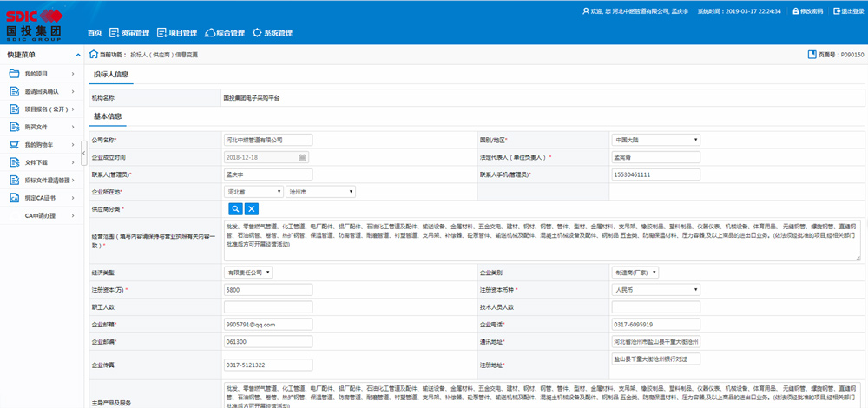Click the page number icon by 页面号

coord(811,55)
